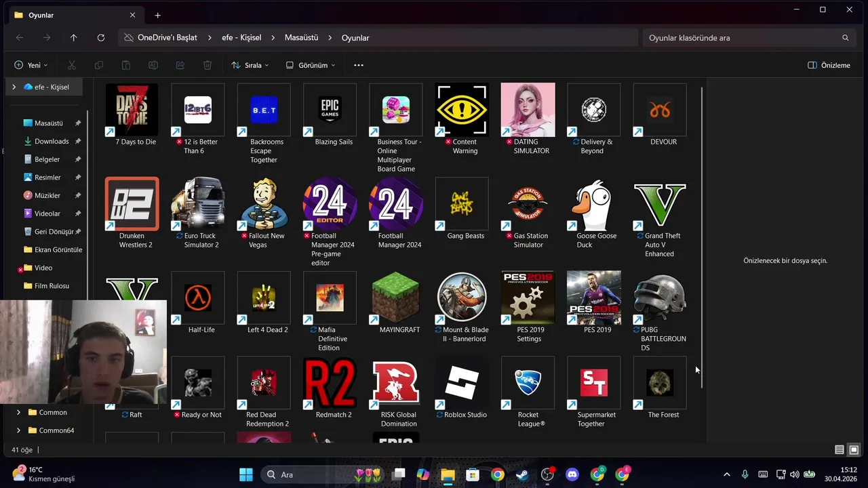The width and height of the screenshot is (868, 488).
Task: Expand breadcrumb chevron after Masaüstü
Action: point(330,38)
